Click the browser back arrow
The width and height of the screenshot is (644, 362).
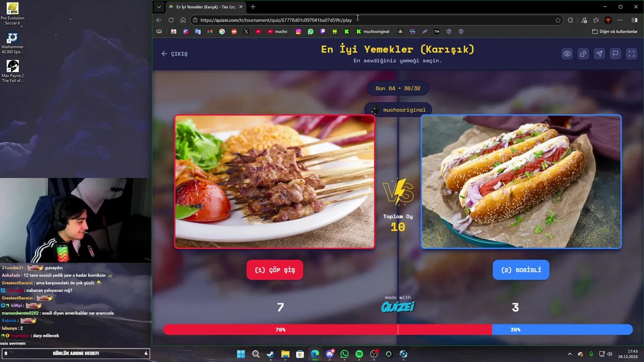159,20
